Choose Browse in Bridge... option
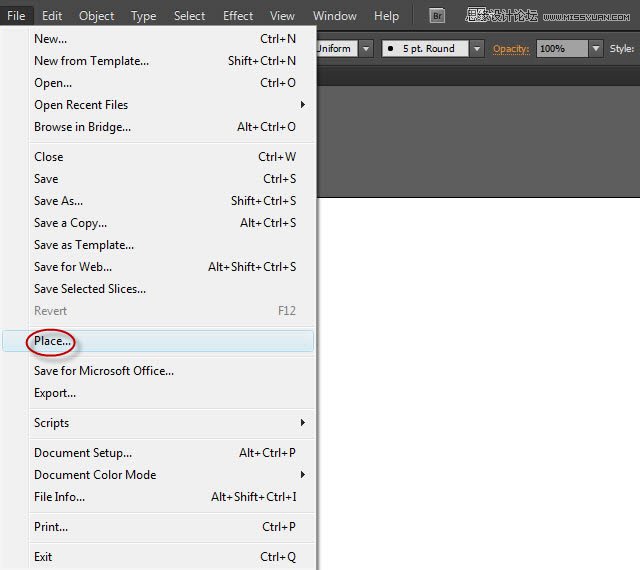The height and width of the screenshot is (570, 640). pos(82,127)
